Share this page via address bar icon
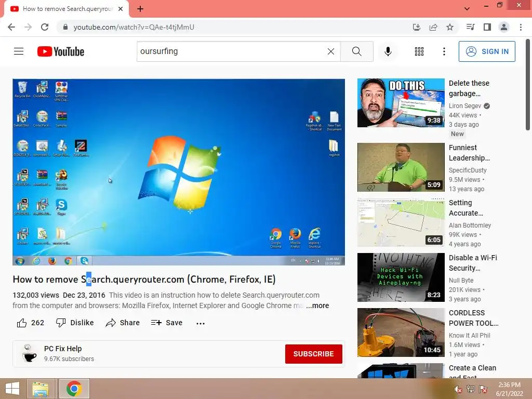Viewport: 532px width, 399px height. click(433, 27)
